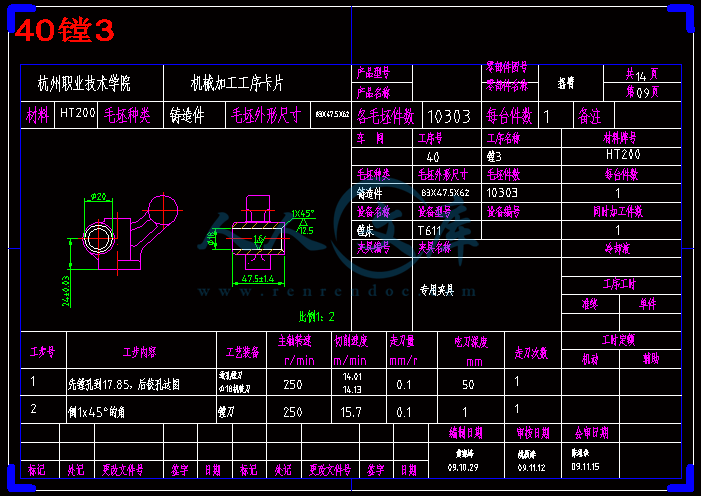Click the m/min unit label
Screen dimensions: 701x496
pyautogui.click(x=350, y=360)
